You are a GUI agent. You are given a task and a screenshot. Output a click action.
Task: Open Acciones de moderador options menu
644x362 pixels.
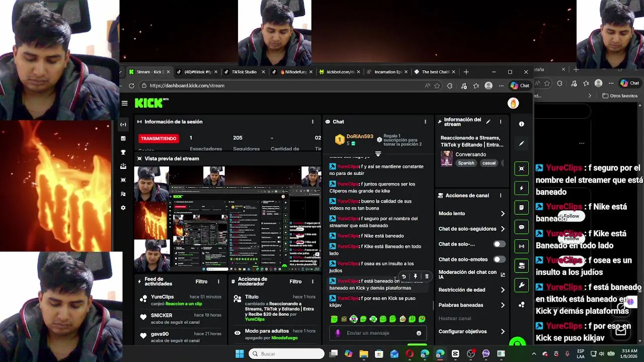pos(312,282)
